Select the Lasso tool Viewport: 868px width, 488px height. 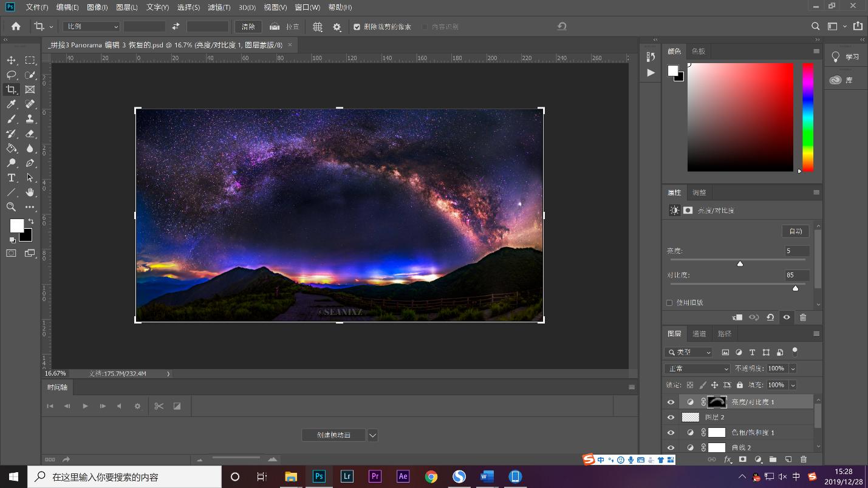(x=11, y=75)
